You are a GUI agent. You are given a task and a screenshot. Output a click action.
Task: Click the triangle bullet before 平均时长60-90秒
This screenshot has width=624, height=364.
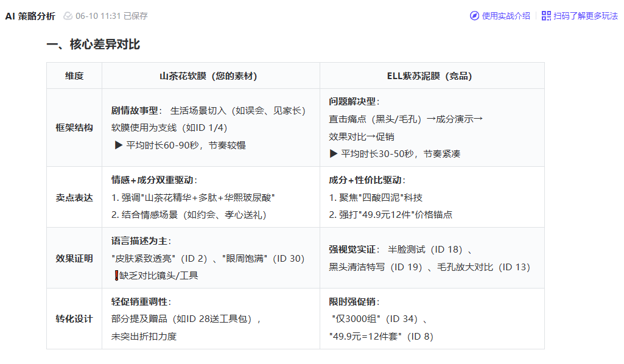click(119, 145)
